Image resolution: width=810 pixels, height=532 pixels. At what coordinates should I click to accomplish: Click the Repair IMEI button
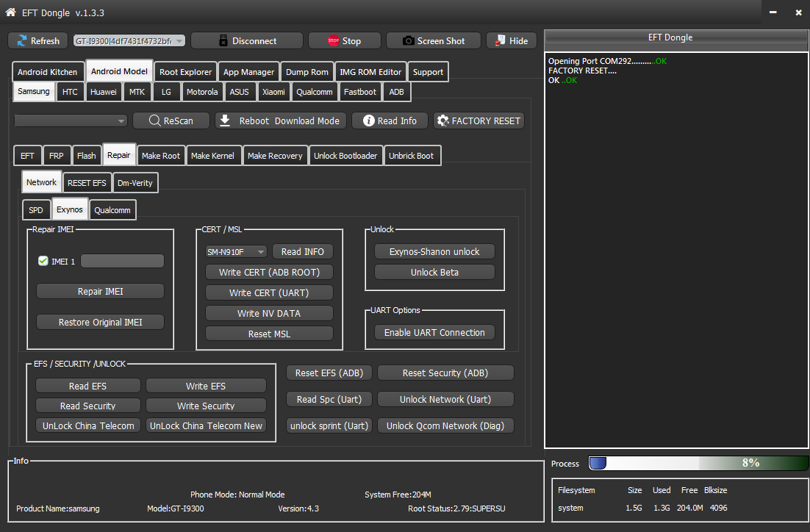click(x=100, y=291)
